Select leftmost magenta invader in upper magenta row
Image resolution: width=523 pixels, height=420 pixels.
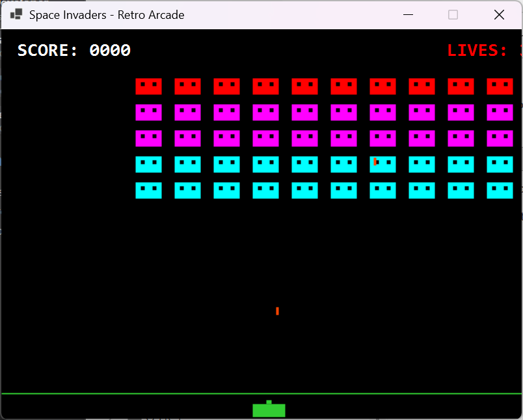tap(149, 112)
